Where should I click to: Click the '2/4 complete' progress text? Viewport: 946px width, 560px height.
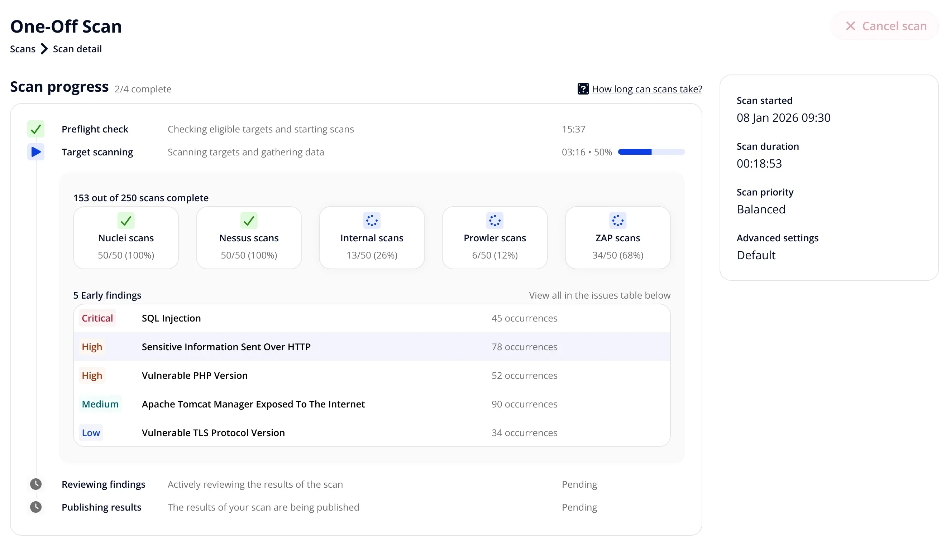[x=143, y=90]
